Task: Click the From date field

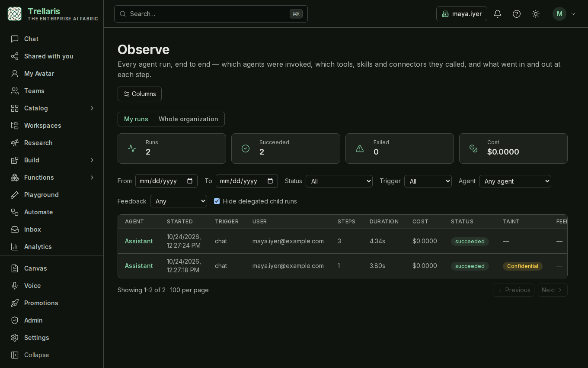Action: pyautogui.click(x=166, y=181)
